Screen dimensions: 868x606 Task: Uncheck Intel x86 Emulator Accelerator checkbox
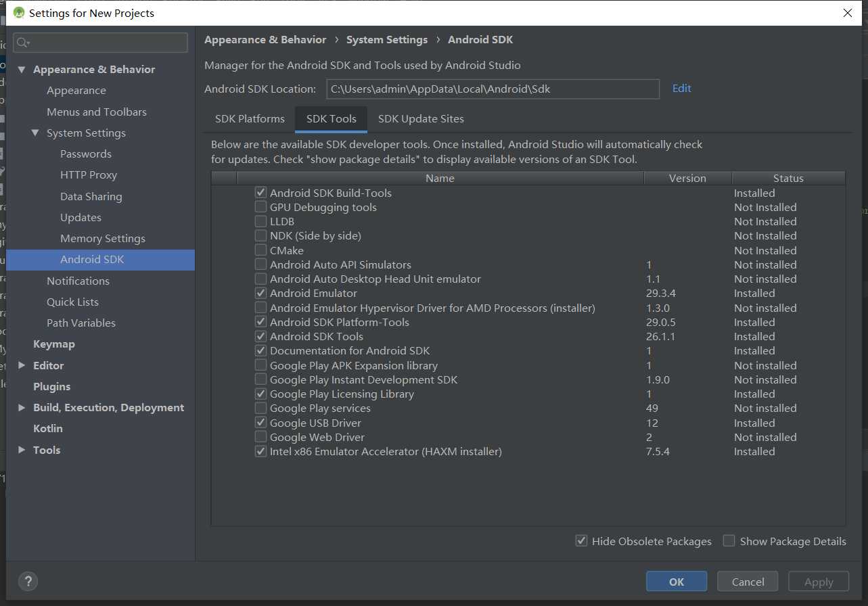coord(260,451)
